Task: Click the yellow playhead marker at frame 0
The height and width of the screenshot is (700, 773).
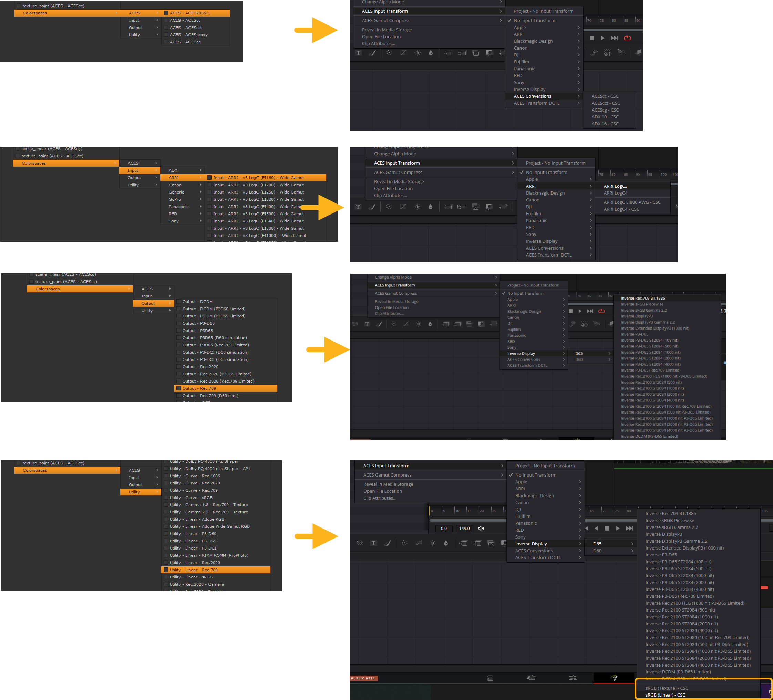Action: [430, 511]
